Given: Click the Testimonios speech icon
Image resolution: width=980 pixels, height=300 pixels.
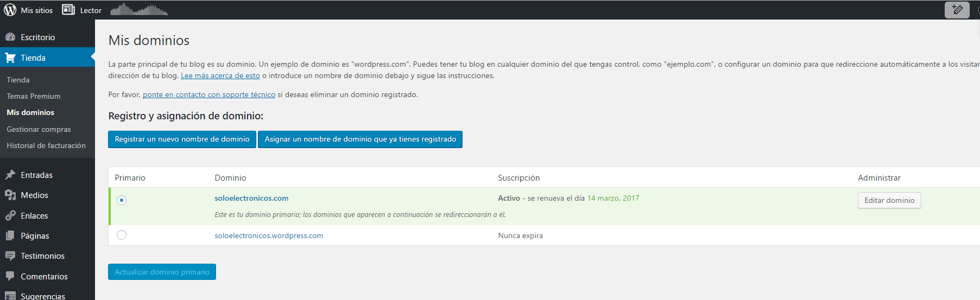Looking at the screenshot, I should 10,256.
